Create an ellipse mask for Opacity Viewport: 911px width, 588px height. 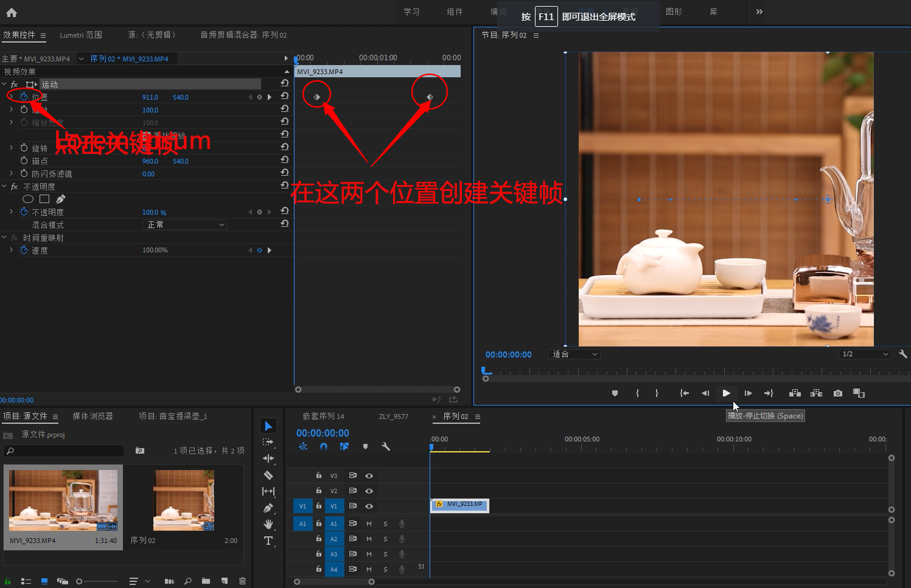point(28,199)
